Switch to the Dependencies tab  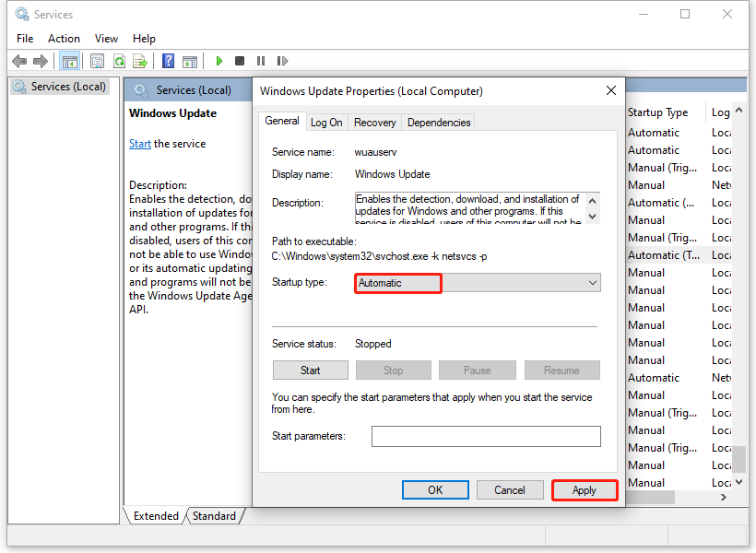click(439, 123)
